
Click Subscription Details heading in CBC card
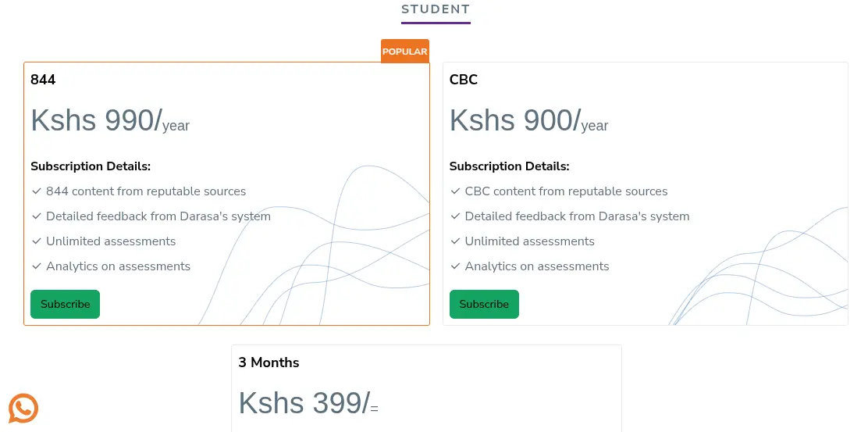tap(509, 166)
